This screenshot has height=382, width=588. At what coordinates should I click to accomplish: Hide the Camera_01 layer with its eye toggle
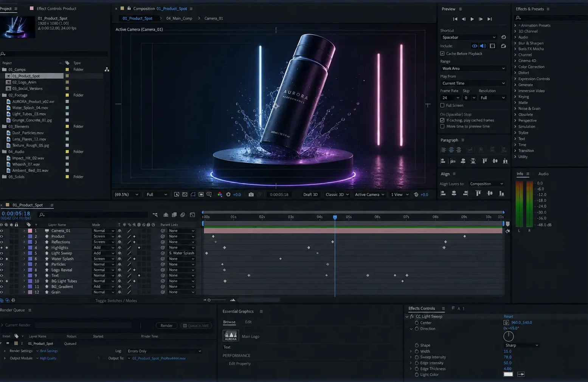2,231
